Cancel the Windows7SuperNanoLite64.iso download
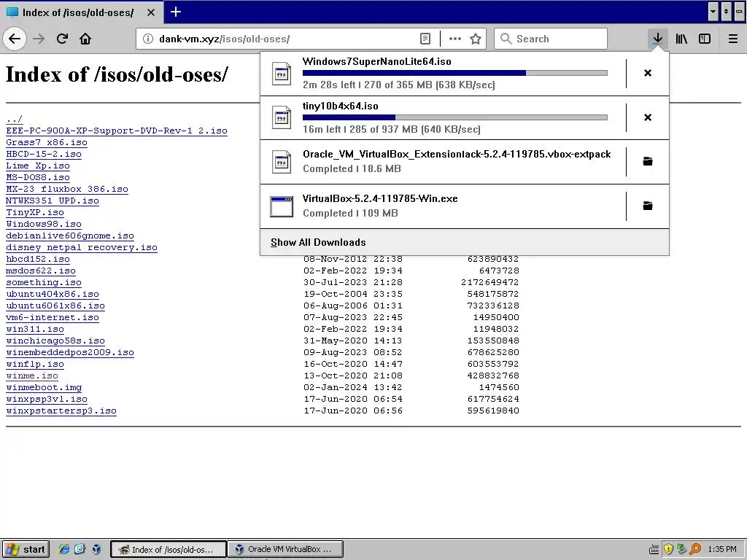The width and height of the screenshot is (747, 560). coord(648,73)
